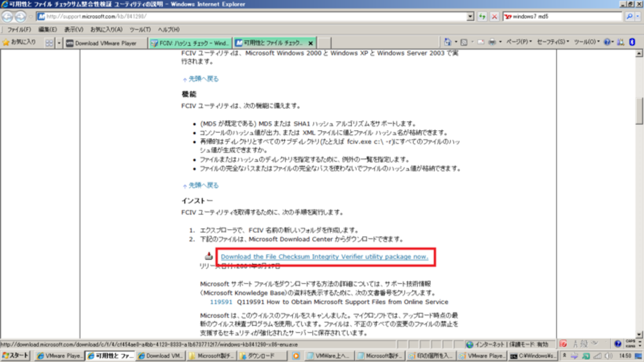Click the 保護モード: 有効 status text

[529, 344]
